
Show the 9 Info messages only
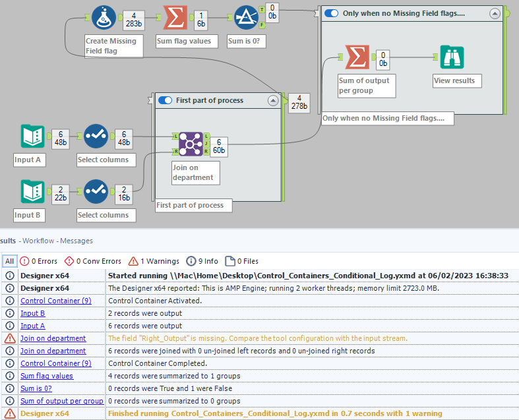(x=202, y=260)
